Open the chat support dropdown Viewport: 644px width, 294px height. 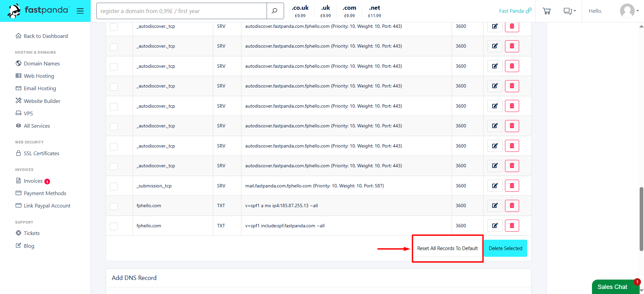569,11
